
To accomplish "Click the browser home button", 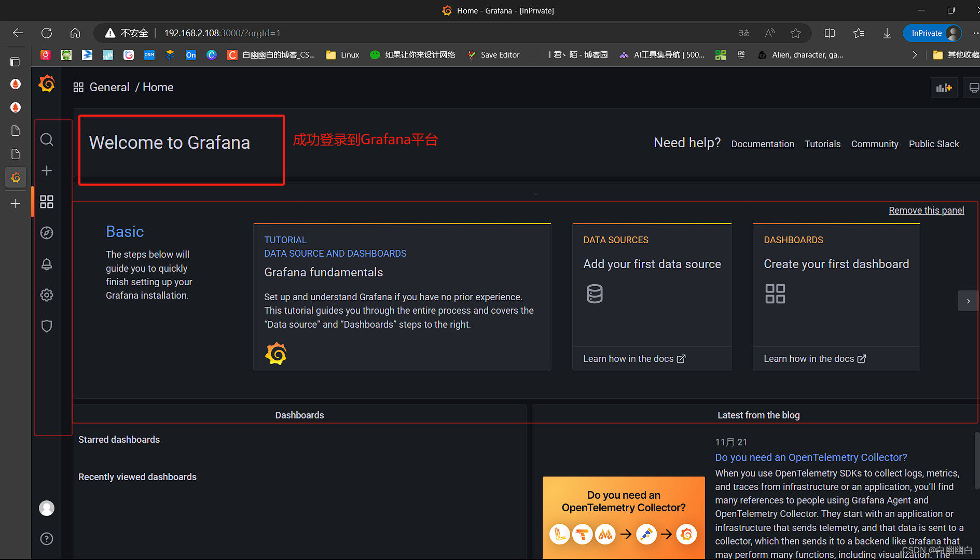I will [x=75, y=33].
